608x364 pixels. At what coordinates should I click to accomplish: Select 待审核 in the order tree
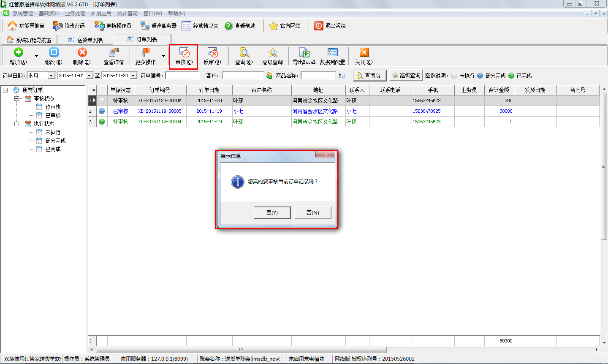(53, 107)
